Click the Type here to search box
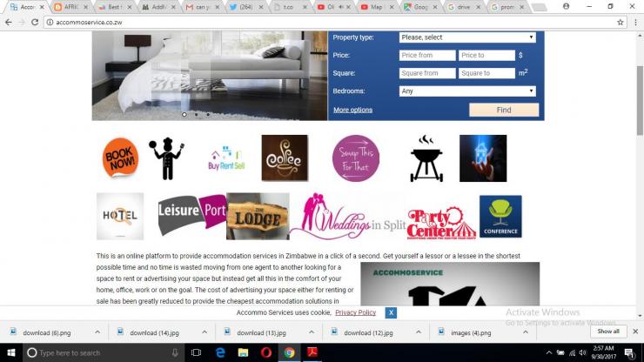The height and width of the screenshot is (362, 644). [103, 352]
